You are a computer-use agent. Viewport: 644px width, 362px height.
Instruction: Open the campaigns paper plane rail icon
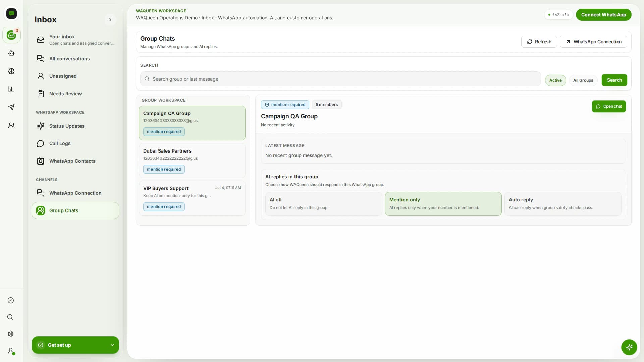pos(11,107)
